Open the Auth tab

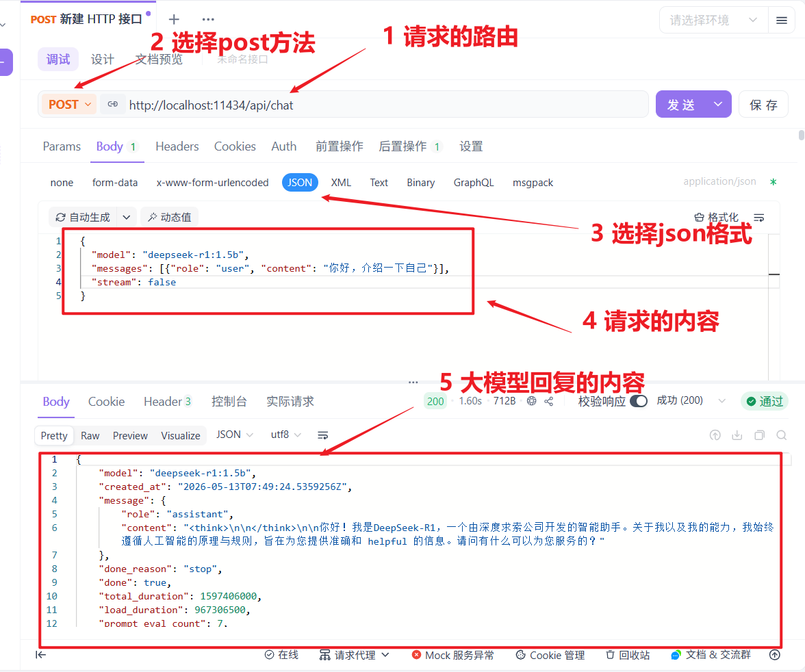[284, 146]
